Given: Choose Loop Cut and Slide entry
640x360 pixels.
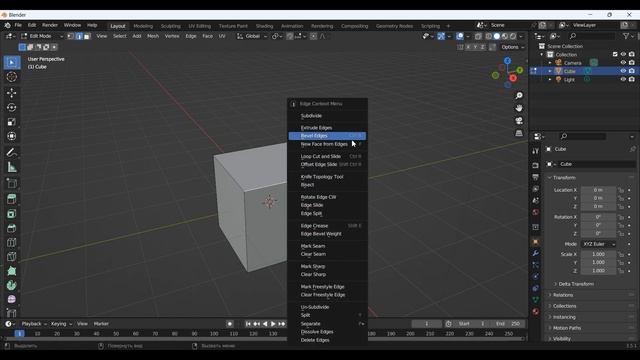Looking at the screenshot, I should pyautogui.click(x=327, y=156).
